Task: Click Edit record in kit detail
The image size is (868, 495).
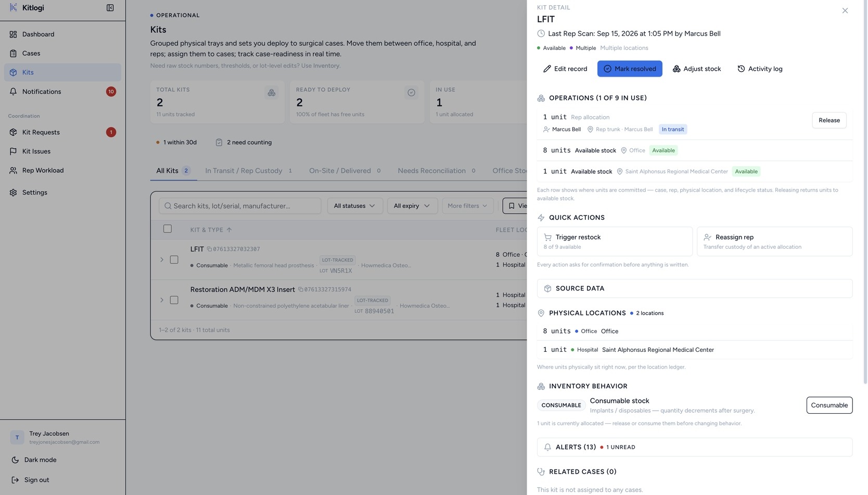Action: 565,69
